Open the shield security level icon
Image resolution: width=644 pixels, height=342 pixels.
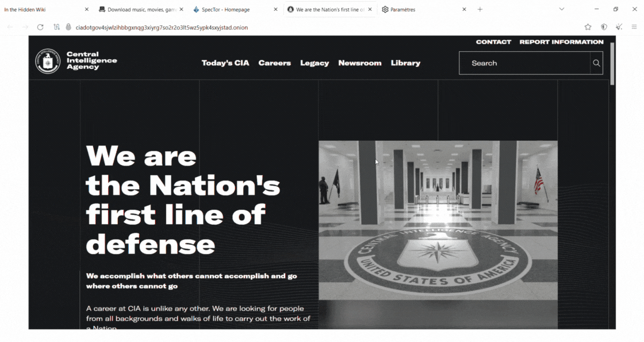pos(604,27)
